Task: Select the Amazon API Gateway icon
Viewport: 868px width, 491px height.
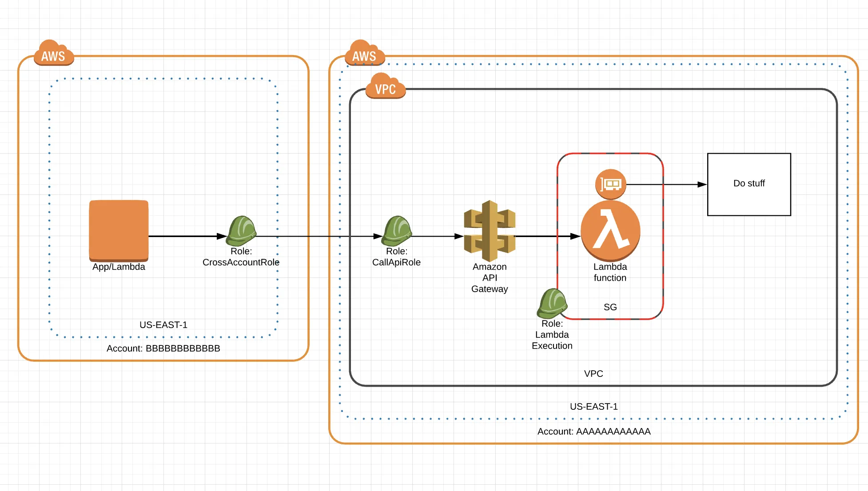Action: (x=490, y=231)
